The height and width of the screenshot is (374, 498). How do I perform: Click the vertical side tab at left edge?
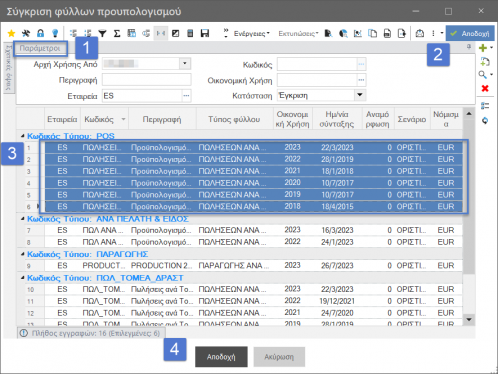(x=8, y=68)
